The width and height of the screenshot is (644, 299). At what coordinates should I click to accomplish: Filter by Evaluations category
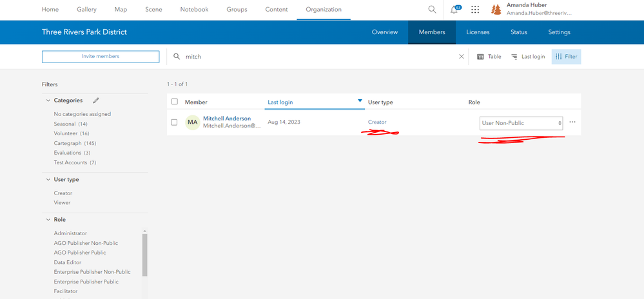tap(72, 153)
